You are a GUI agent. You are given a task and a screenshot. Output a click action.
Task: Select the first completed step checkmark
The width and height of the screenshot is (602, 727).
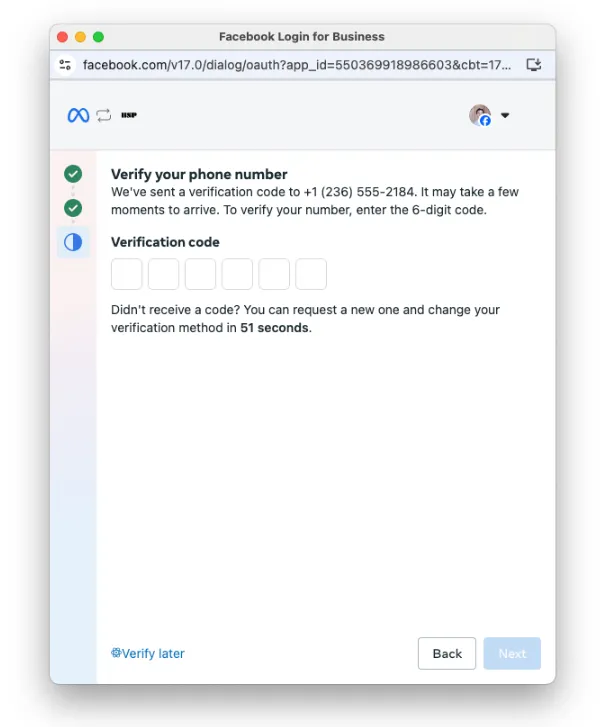coord(73,174)
